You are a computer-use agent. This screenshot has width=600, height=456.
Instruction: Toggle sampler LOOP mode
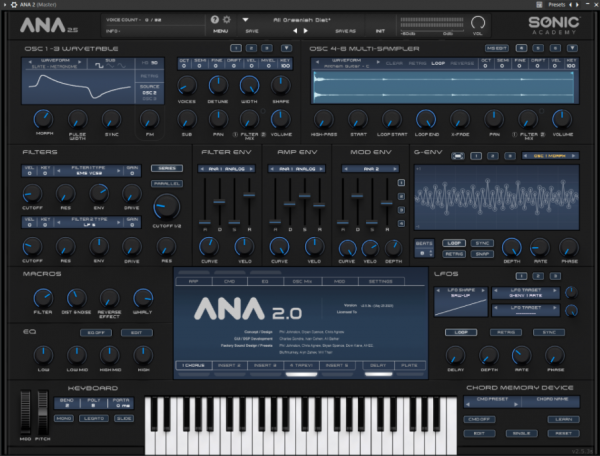pos(438,63)
